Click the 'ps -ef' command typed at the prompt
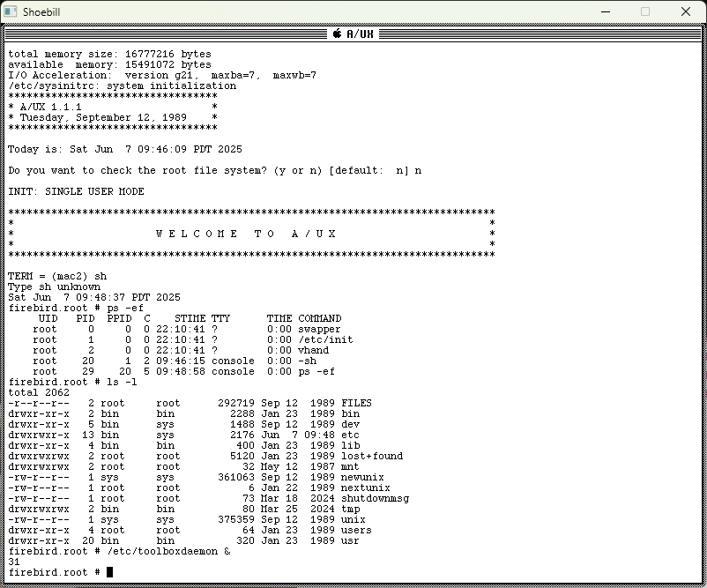Screen dimensions: 707x588 coord(125,308)
